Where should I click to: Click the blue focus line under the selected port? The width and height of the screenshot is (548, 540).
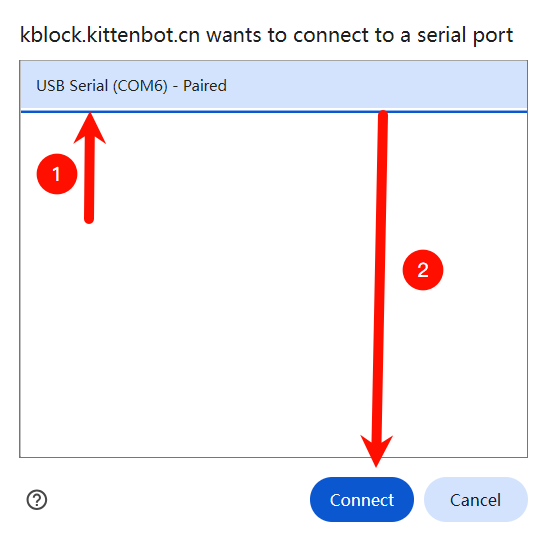274,112
